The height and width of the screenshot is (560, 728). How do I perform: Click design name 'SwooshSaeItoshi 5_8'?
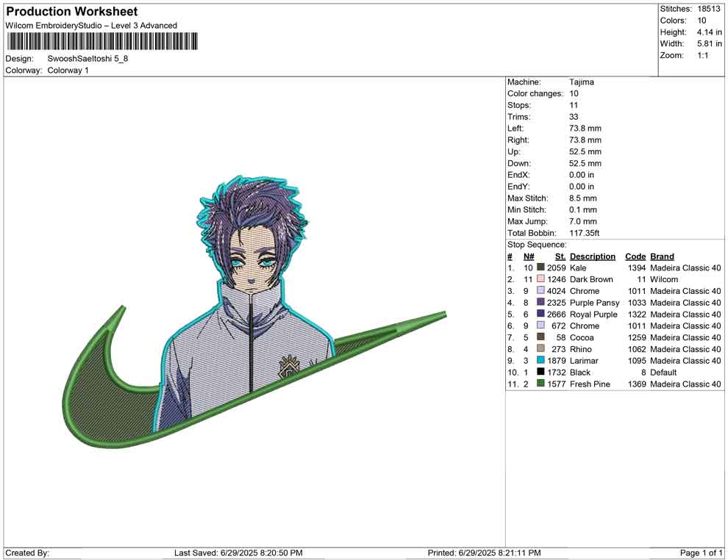pos(88,59)
